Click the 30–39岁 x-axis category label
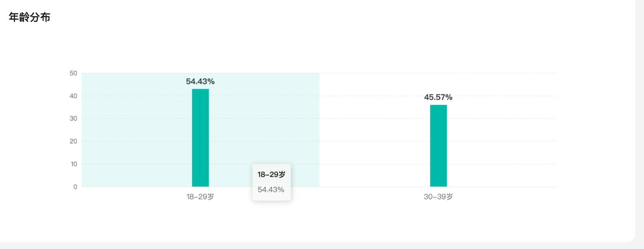The height and width of the screenshot is (249, 644). coord(438,197)
